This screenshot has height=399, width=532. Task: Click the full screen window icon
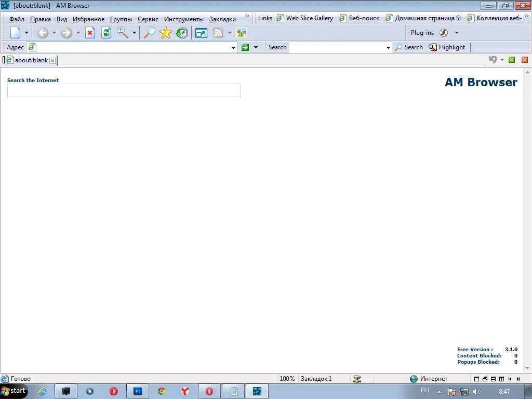pyautogui.click(x=201, y=33)
